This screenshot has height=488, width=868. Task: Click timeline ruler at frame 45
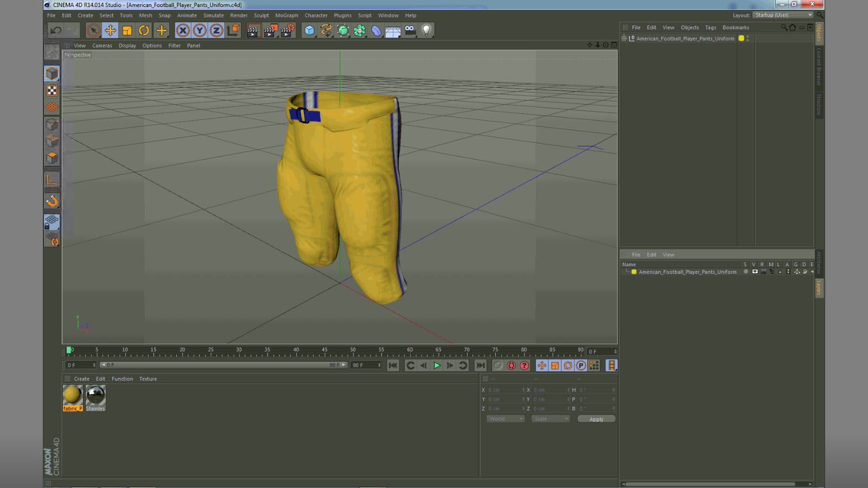(x=324, y=351)
